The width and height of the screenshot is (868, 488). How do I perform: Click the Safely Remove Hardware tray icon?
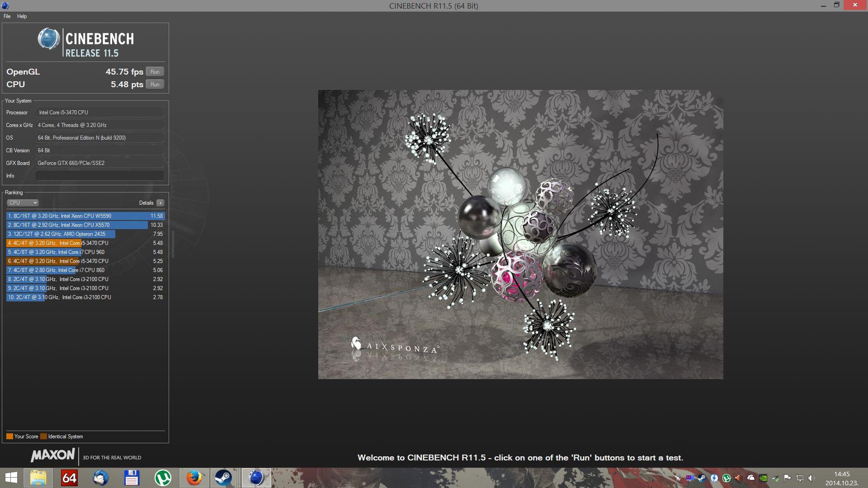point(775,478)
